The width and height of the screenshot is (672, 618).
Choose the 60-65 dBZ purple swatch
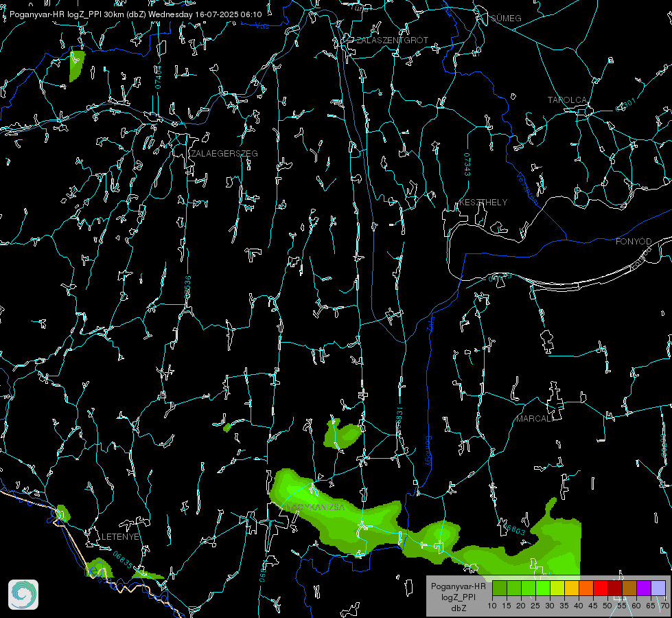(x=644, y=588)
